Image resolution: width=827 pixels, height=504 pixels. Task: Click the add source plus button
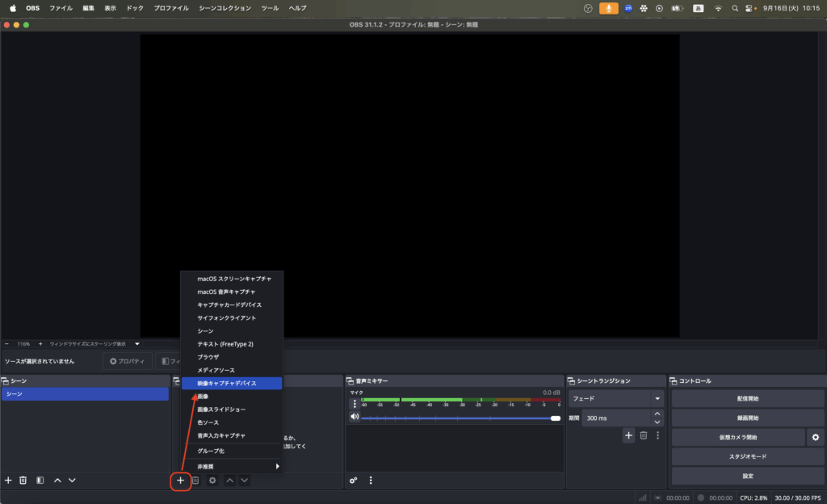pyautogui.click(x=180, y=480)
